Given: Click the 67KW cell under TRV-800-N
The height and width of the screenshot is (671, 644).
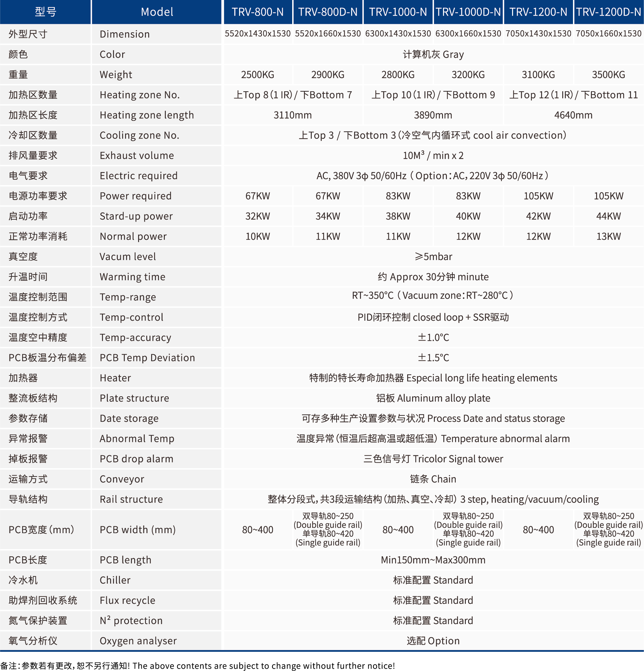Looking at the screenshot, I should point(258,196).
